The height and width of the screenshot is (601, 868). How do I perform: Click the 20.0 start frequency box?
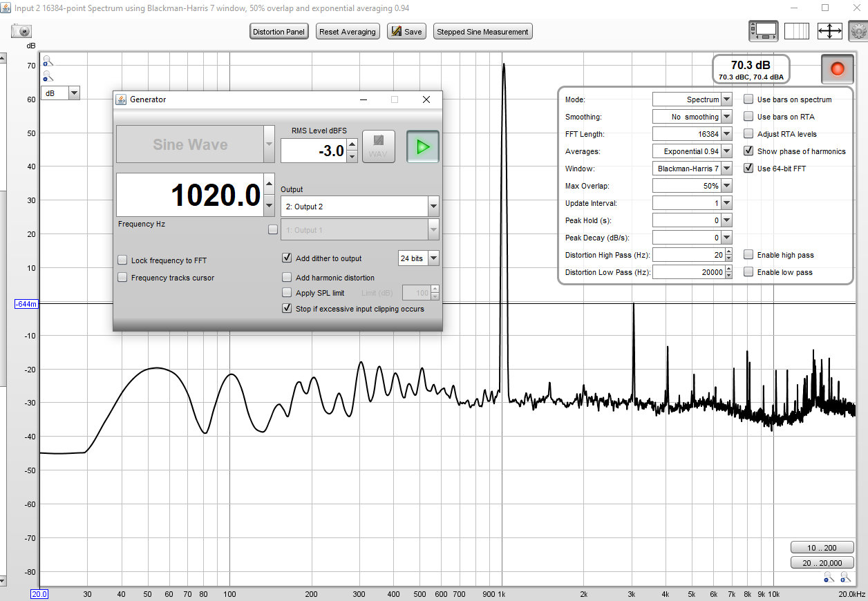(39, 594)
